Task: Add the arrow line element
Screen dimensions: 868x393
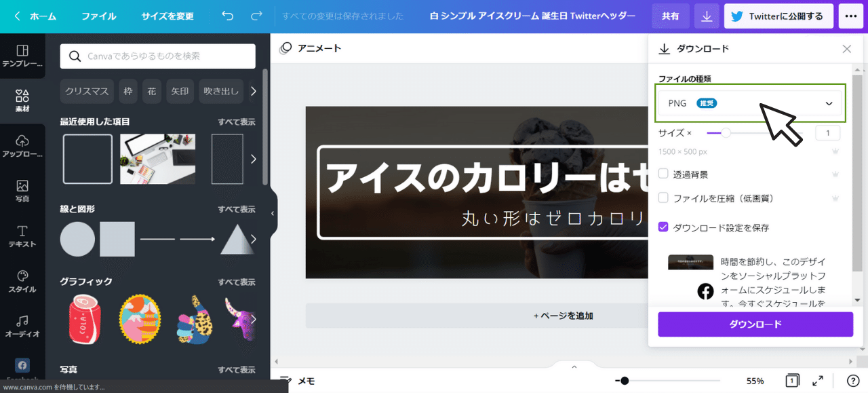Action: click(x=197, y=239)
